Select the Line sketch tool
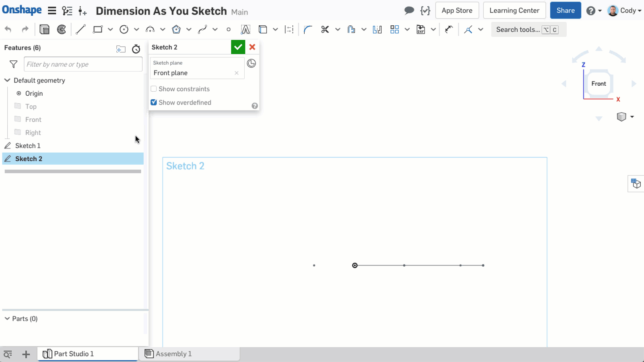Image resolution: width=644 pixels, height=362 pixels. tap(80, 29)
